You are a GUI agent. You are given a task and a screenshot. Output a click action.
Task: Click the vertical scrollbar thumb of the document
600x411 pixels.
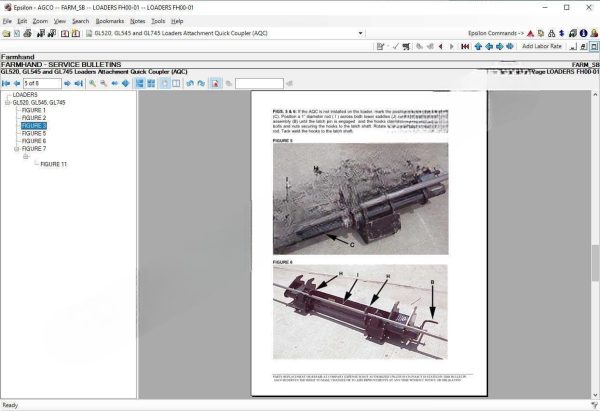coord(595,263)
